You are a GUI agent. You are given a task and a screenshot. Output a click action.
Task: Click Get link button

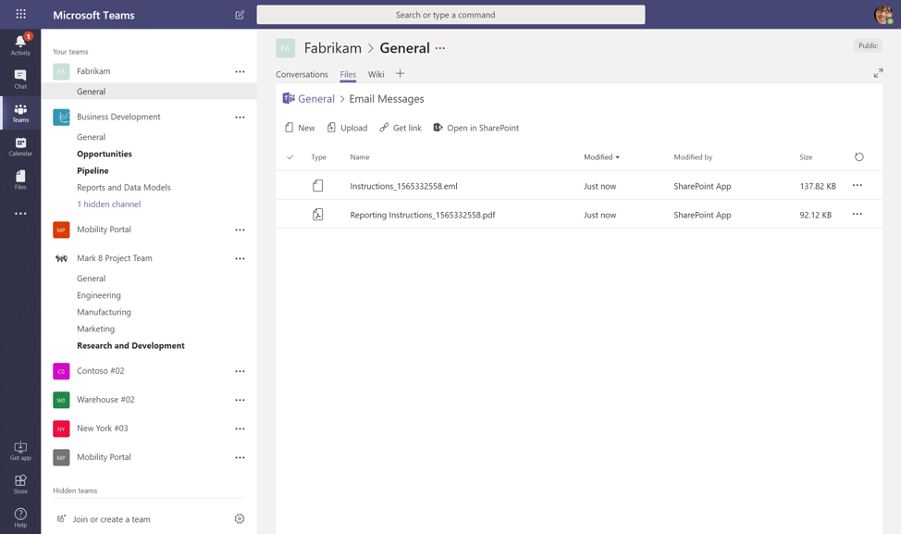(x=400, y=128)
